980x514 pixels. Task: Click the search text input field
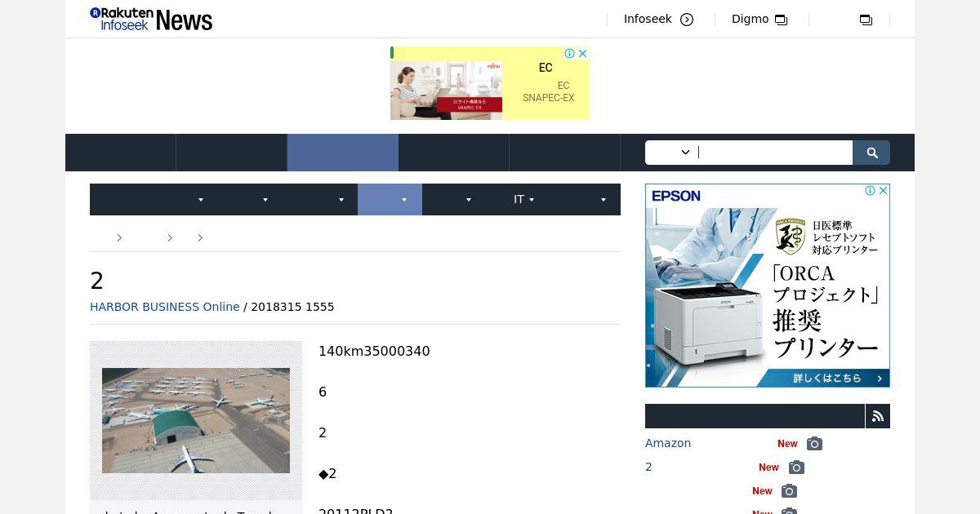(775, 153)
